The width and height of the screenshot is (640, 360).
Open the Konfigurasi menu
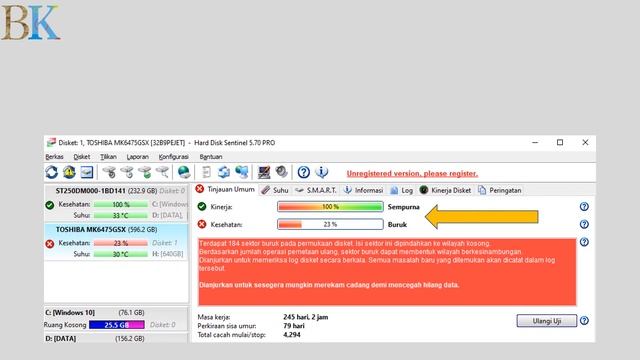click(173, 157)
